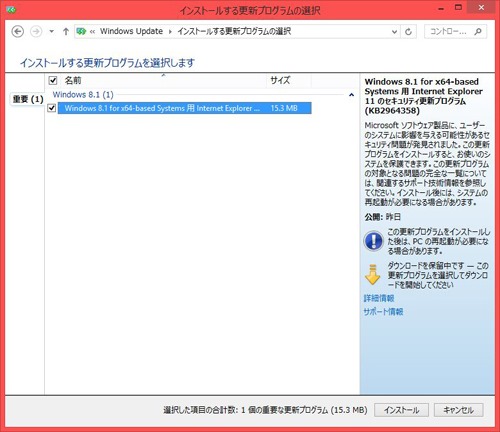Select the 重要 (1) category tab
The height and width of the screenshot is (432, 500).
point(28,99)
